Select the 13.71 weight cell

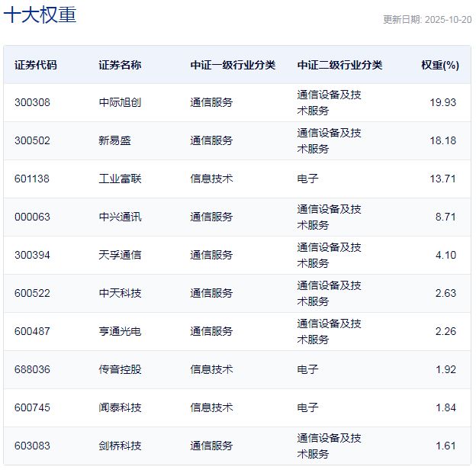pyautogui.click(x=443, y=179)
